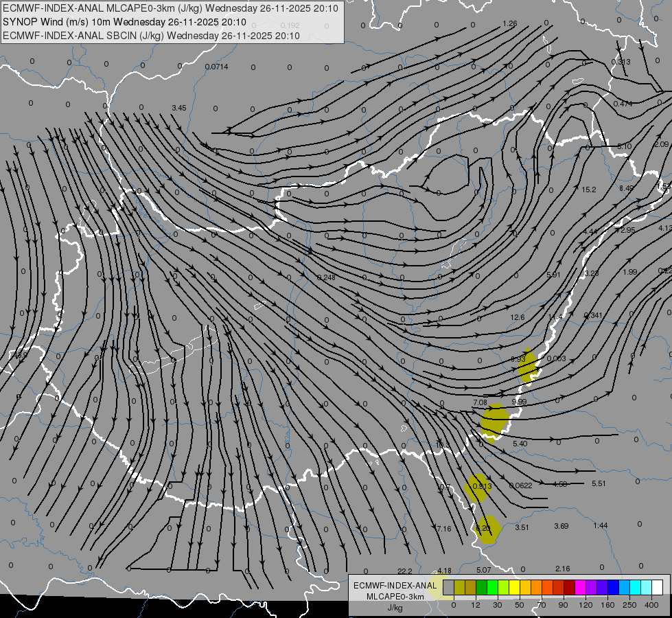Click the map value 1.26

pos(510,23)
